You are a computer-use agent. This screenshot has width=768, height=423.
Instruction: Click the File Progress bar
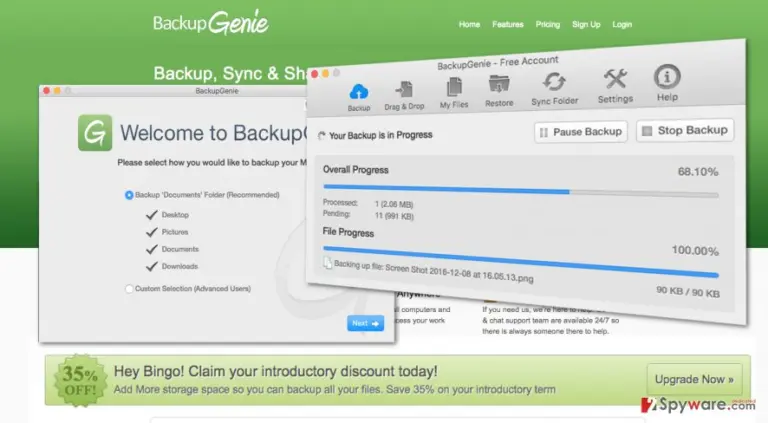click(521, 262)
